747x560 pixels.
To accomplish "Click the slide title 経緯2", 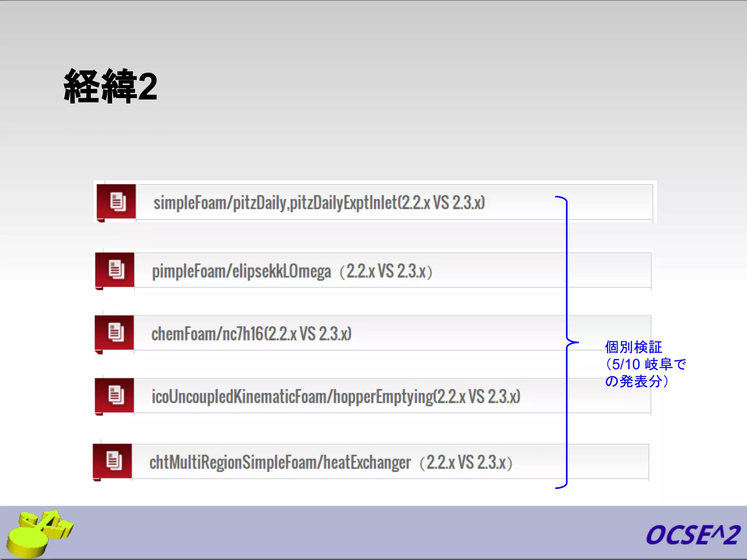I will coord(110,86).
